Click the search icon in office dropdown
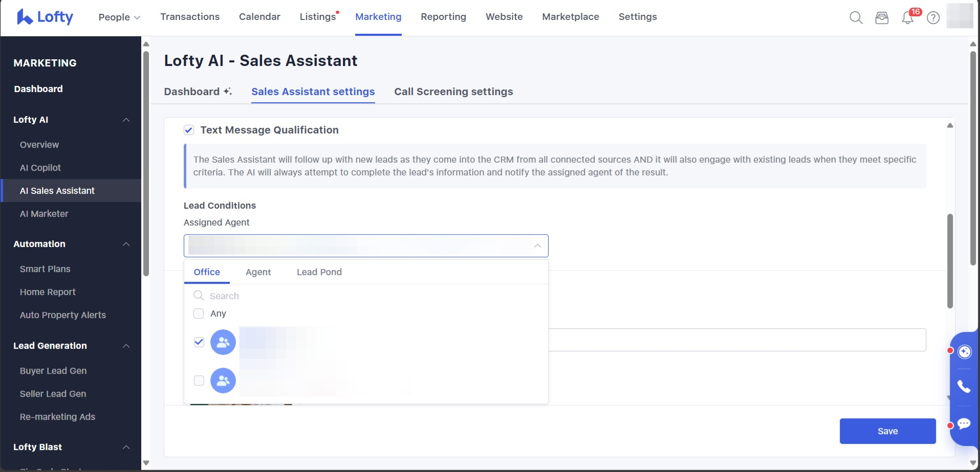 [199, 296]
